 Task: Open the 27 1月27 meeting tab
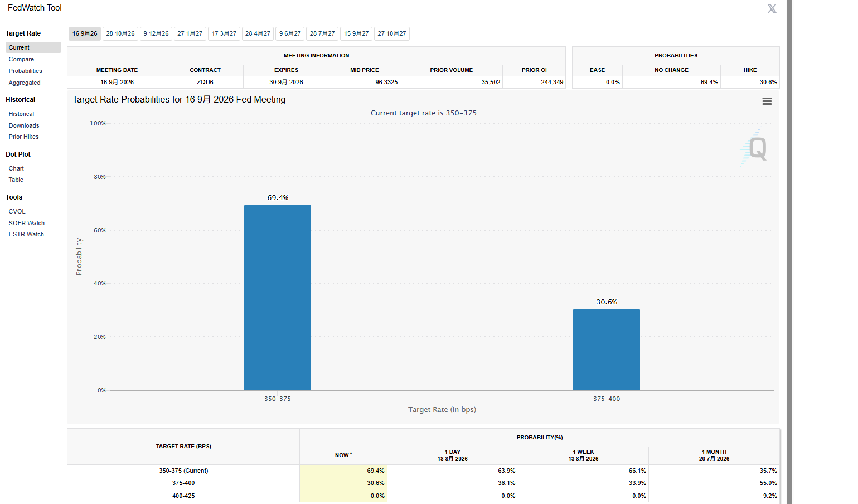(190, 34)
